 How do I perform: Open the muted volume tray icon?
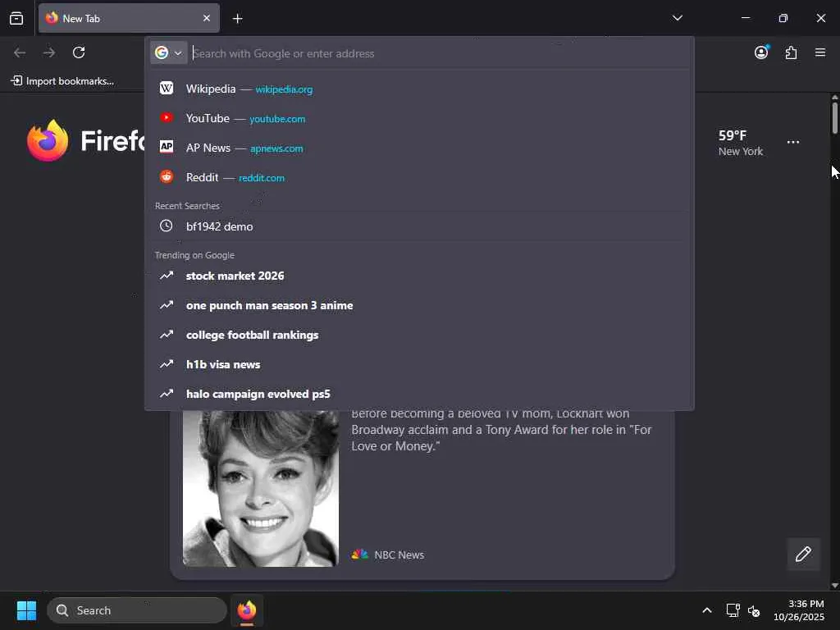coord(754,610)
